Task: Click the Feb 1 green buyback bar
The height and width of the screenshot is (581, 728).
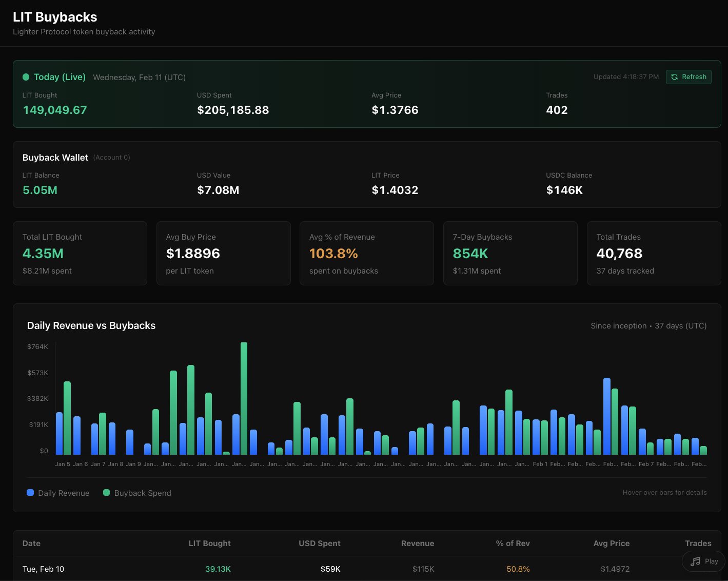Action: click(544, 437)
